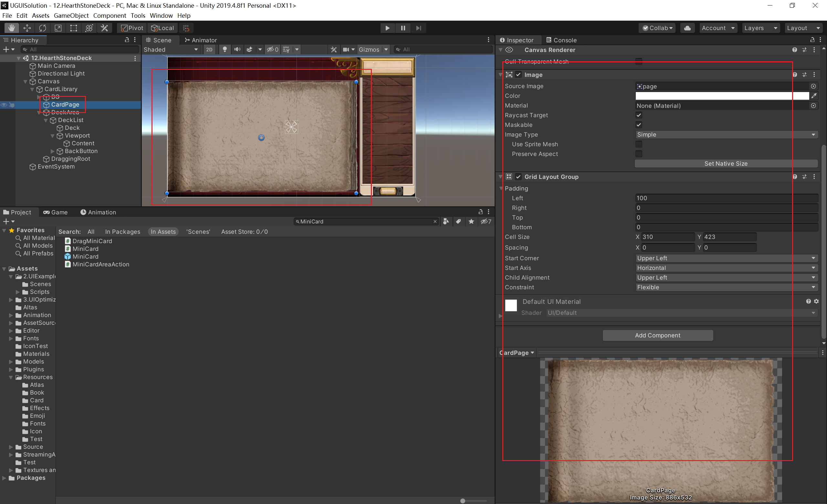Viewport: 827px width, 504px height.
Task: Enable Preserve Aspect checkbox
Action: [639, 154]
